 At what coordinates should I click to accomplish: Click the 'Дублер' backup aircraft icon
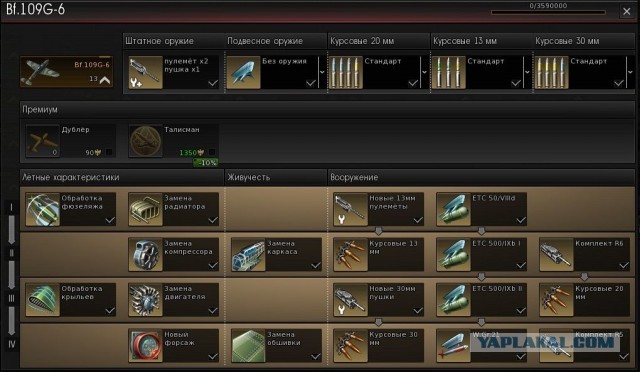click(x=43, y=141)
